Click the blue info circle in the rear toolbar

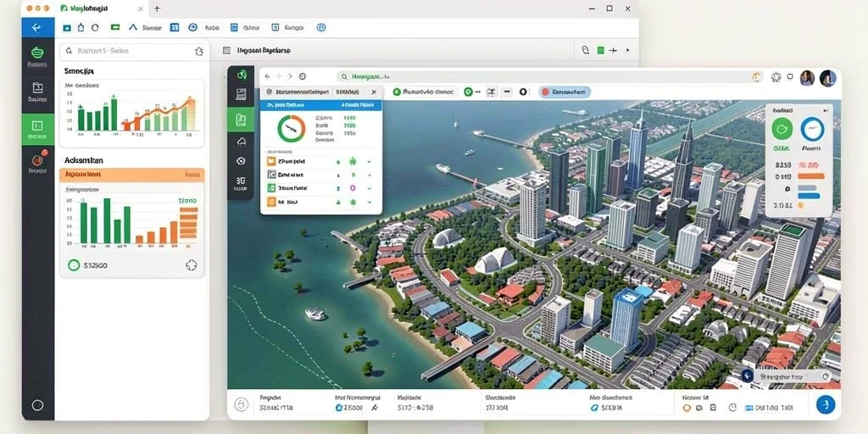point(320,27)
